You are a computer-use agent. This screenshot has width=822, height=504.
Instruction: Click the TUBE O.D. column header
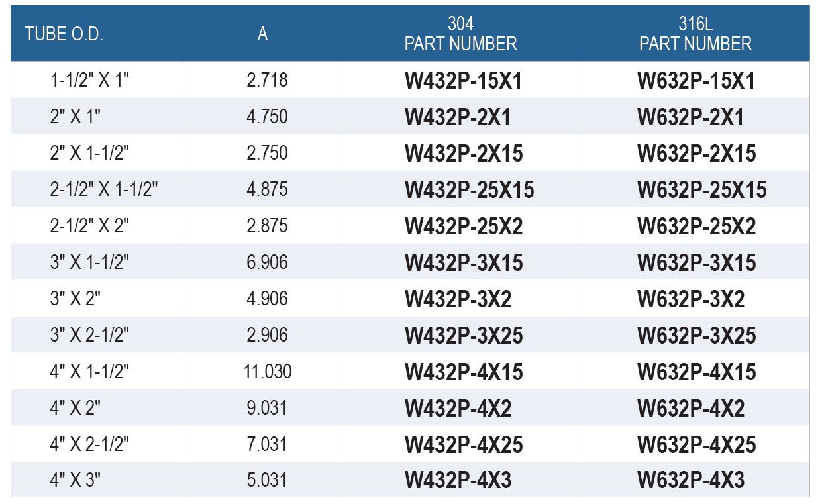click(x=64, y=34)
